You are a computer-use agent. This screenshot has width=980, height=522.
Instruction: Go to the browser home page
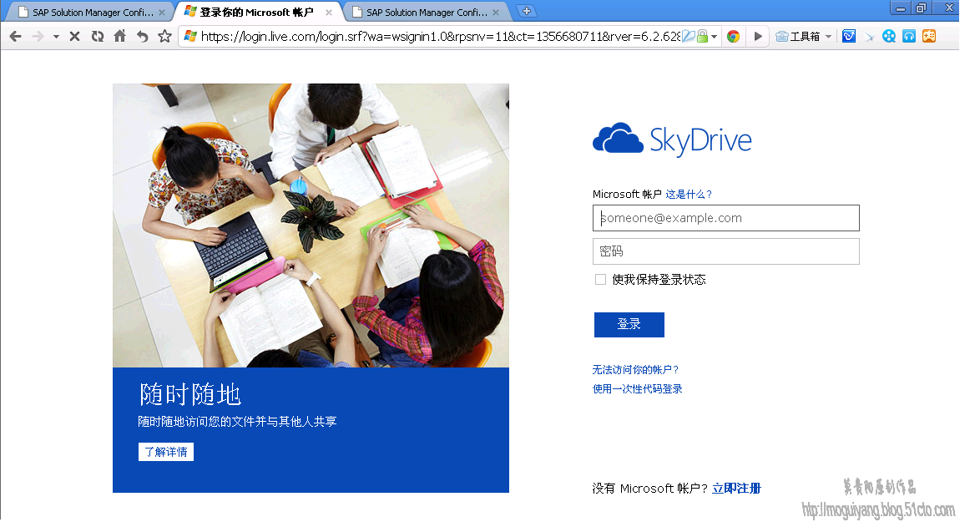120,36
